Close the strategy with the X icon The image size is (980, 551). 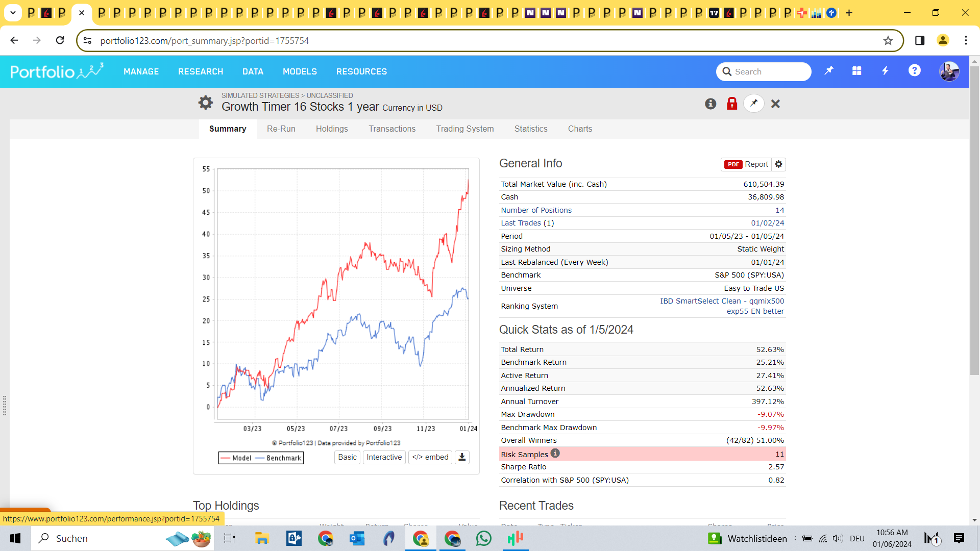tap(775, 104)
